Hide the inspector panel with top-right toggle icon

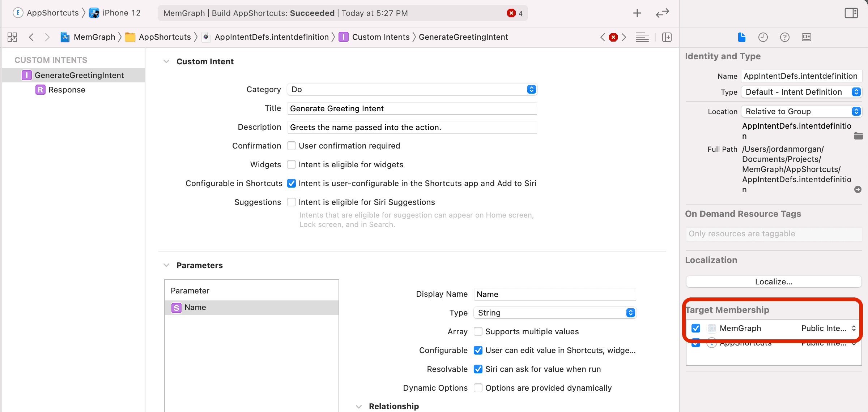[851, 13]
